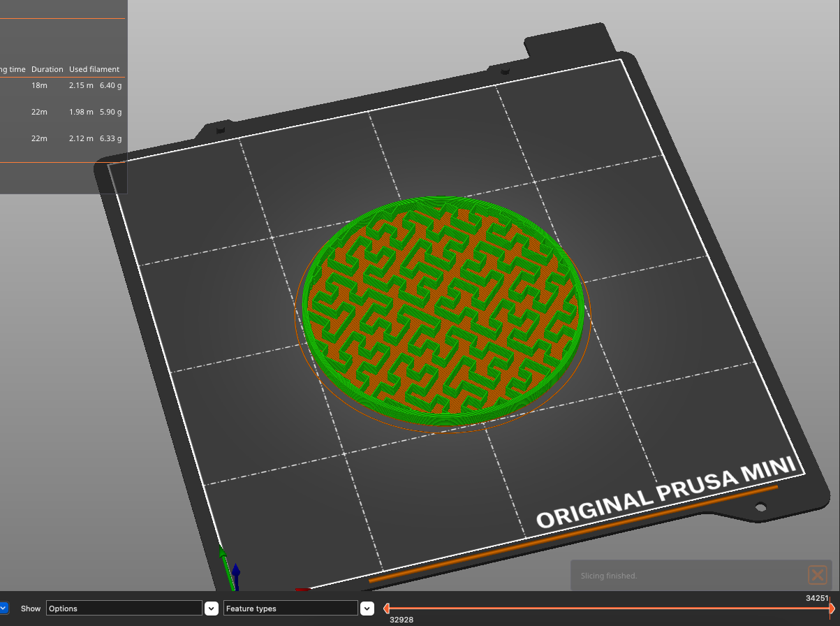Click the 22m duration in the 1.98 m row
840x626 pixels.
click(39, 112)
